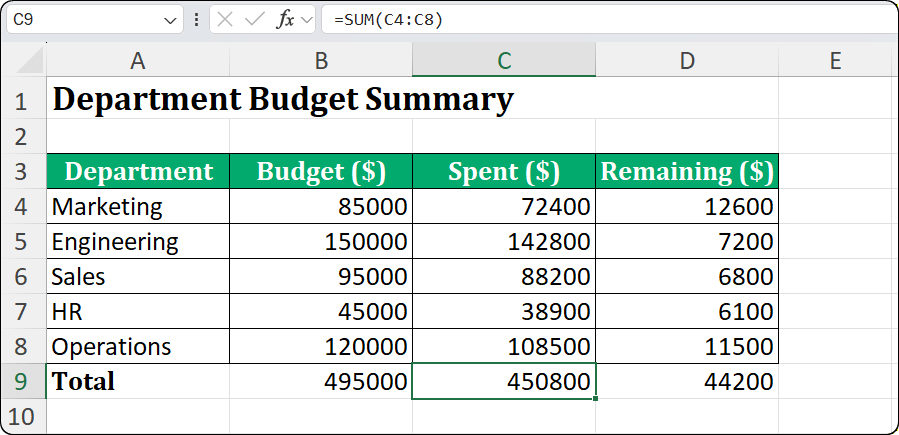Click Marketing spent value 72400
899x435 pixels.
click(504, 206)
